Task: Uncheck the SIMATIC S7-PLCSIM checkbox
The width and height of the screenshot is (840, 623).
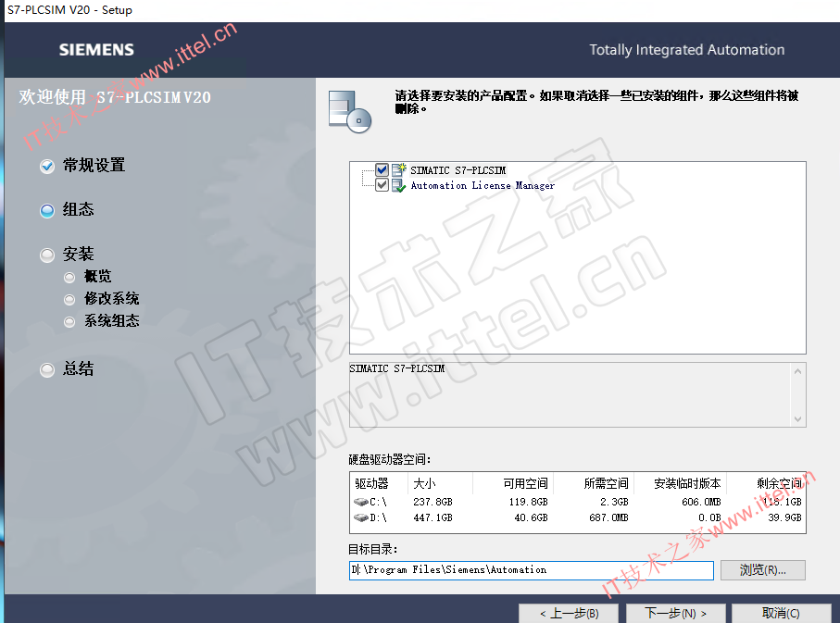Action: tap(382, 170)
